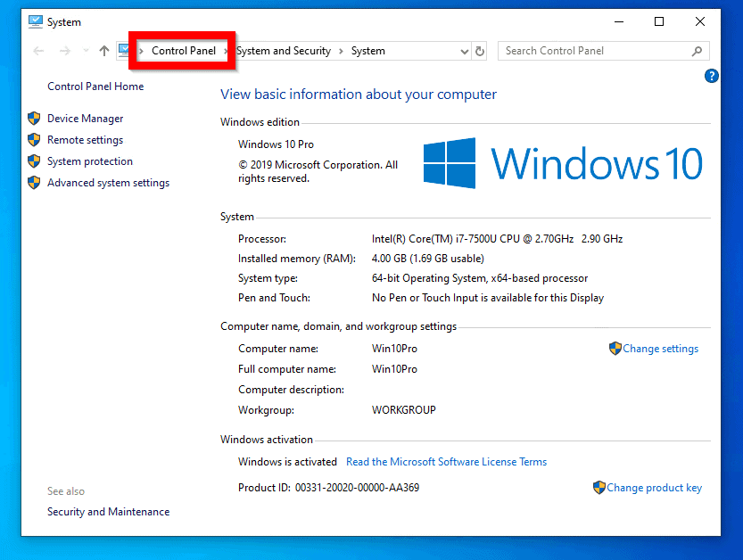Click the No Pen or Touch Input text
The height and width of the screenshot is (560, 743).
(x=488, y=298)
